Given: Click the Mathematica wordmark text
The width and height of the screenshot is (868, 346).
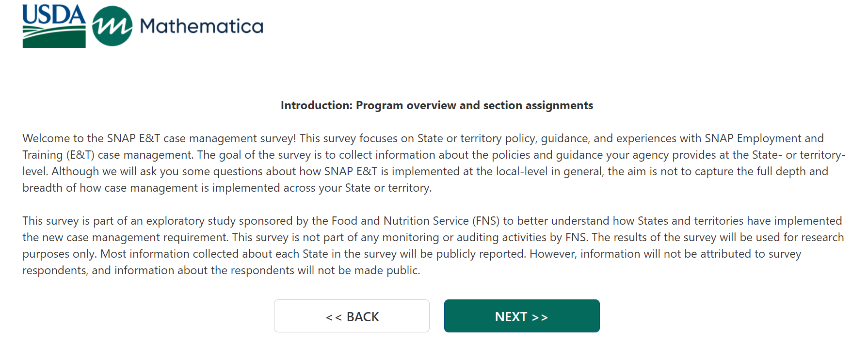Looking at the screenshot, I should click(x=201, y=26).
